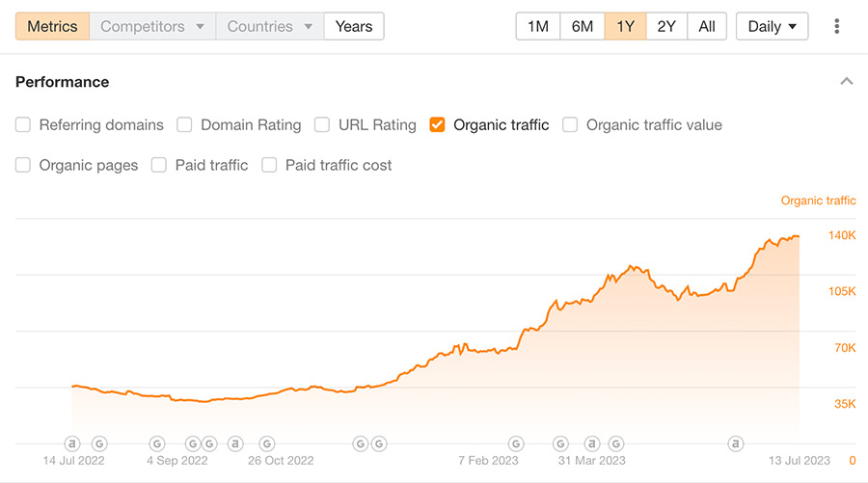Viewport: 868px width, 483px height.
Task: Click the Ahrefs 'a' marker above 31 Mar 2023
Action: click(x=592, y=443)
